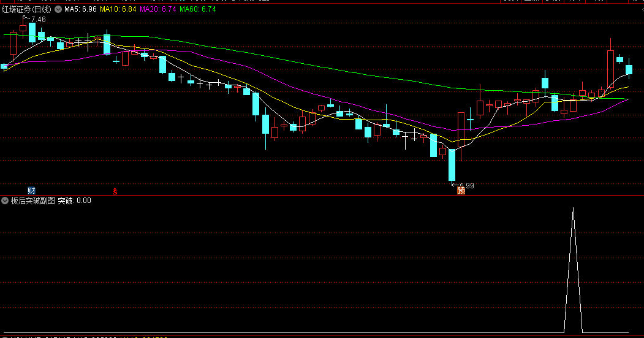Image resolution: width=644 pixels, height=338 pixels.
Task: Open dropdown arrow beside 红塔证券(日线) title
Action: (58, 9)
